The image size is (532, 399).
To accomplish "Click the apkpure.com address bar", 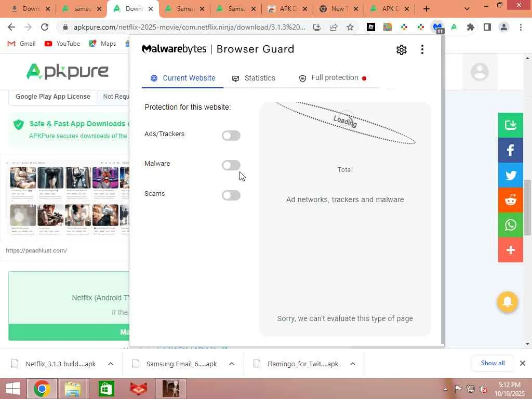I will (x=189, y=27).
